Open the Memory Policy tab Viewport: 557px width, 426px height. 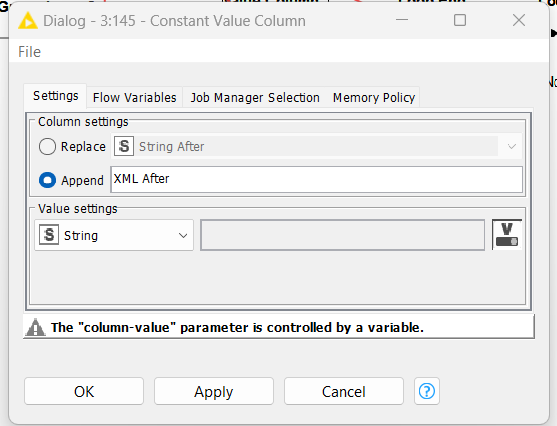(374, 97)
